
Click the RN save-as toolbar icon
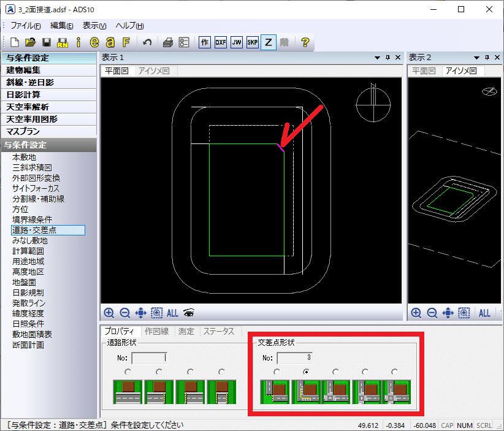pyautogui.click(x=63, y=42)
